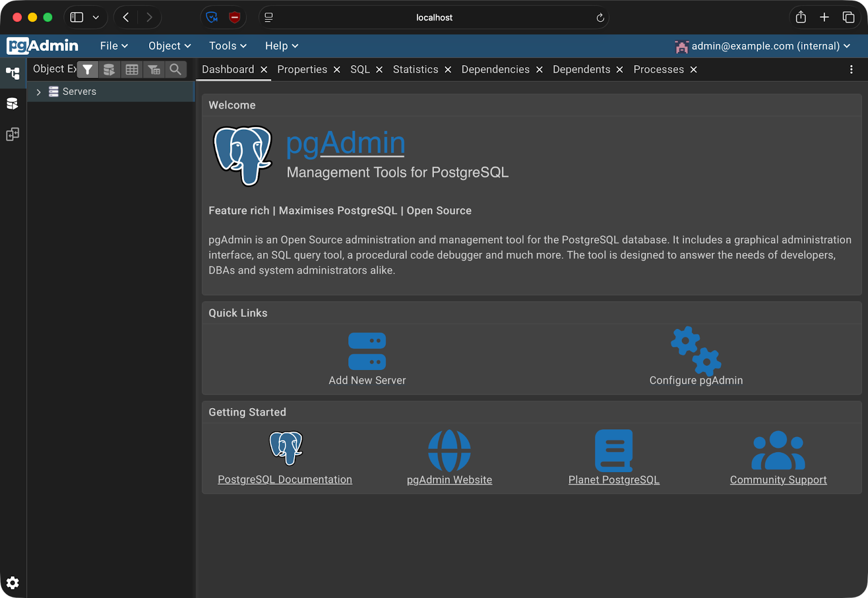Open the Object Explorer sidebar icon
Screen dimensions: 868x598
point(12,73)
